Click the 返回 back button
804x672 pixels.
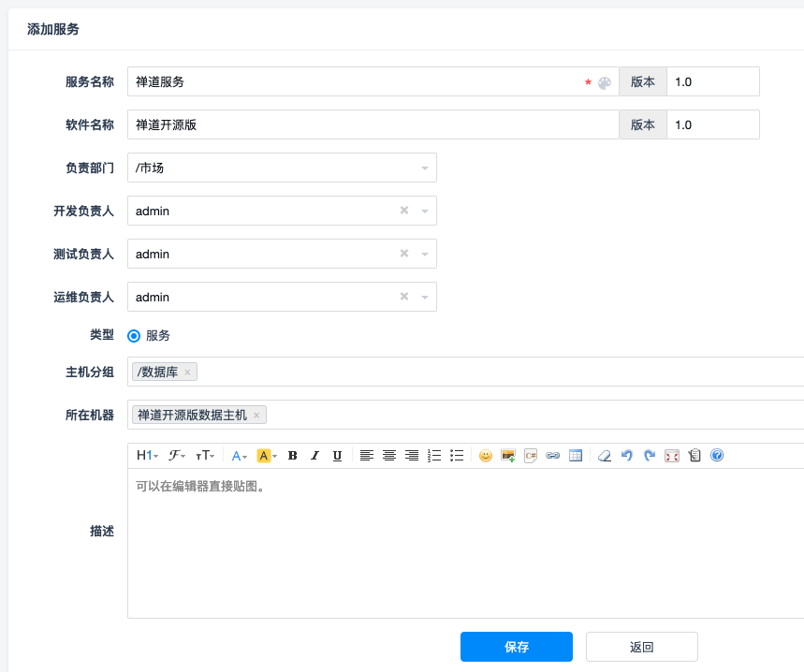(641, 647)
